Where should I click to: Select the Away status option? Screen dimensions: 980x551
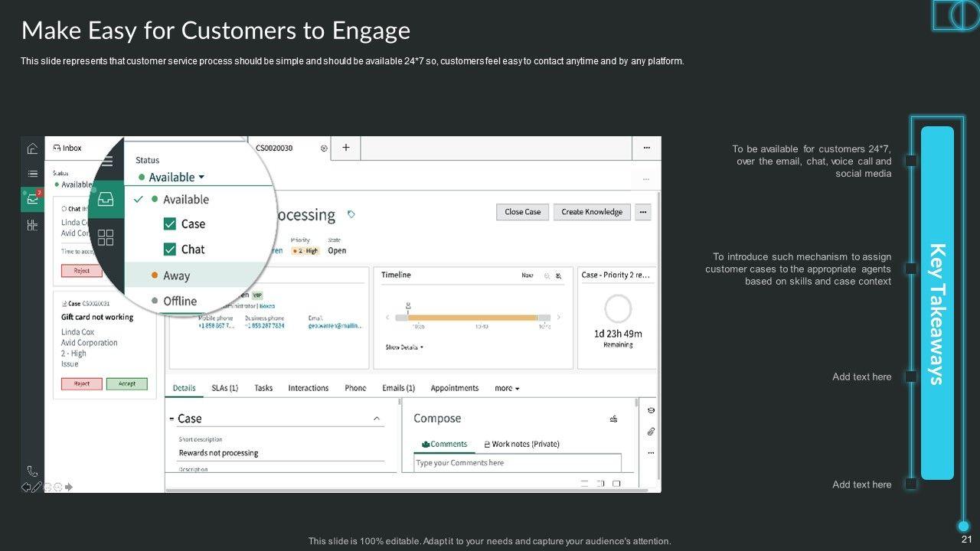point(176,275)
